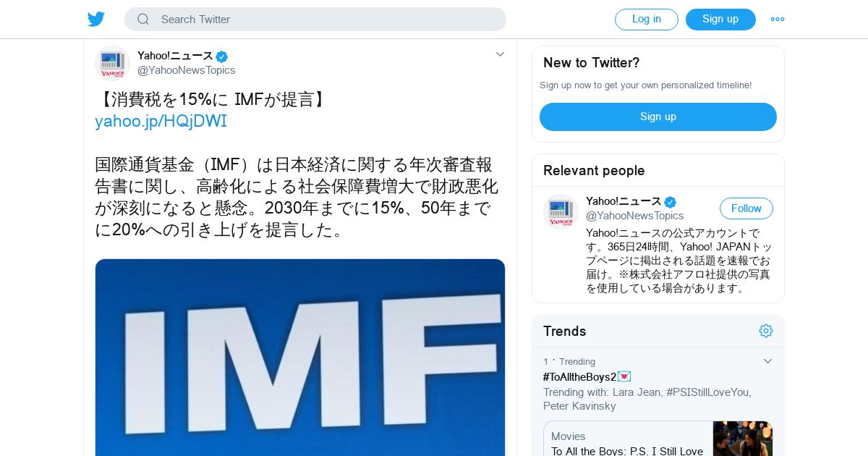The height and width of the screenshot is (456, 868).
Task: Open the three-dots more menu in header
Action: (x=778, y=20)
